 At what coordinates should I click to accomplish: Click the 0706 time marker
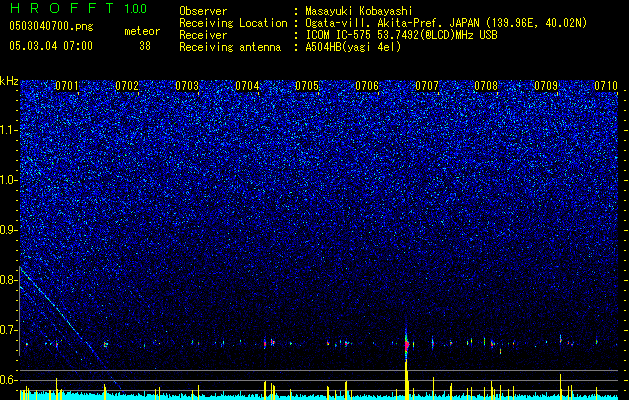pyautogui.click(x=367, y=86)
